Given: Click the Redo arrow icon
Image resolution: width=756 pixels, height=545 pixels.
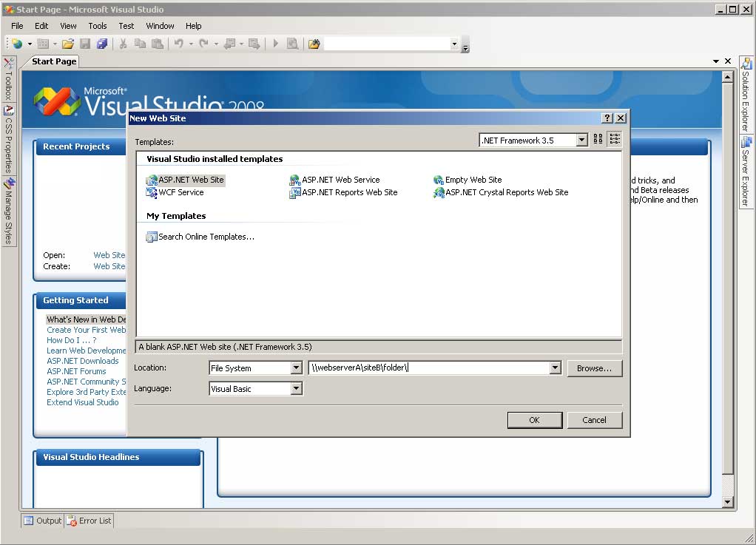Looking at the screenshot, I should (204, 44).
